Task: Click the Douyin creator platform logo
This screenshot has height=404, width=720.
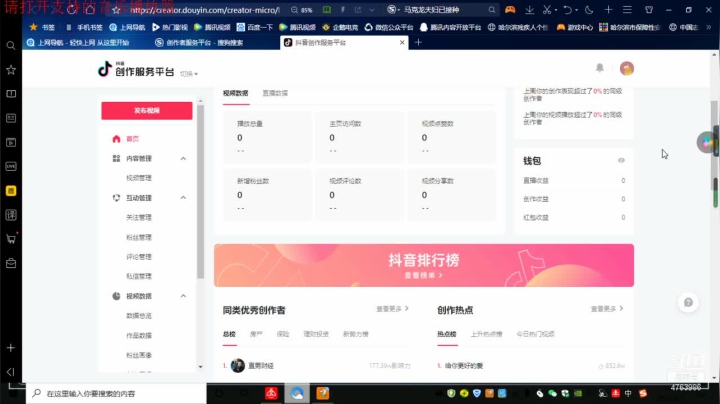Action: [x=136, y=69]
